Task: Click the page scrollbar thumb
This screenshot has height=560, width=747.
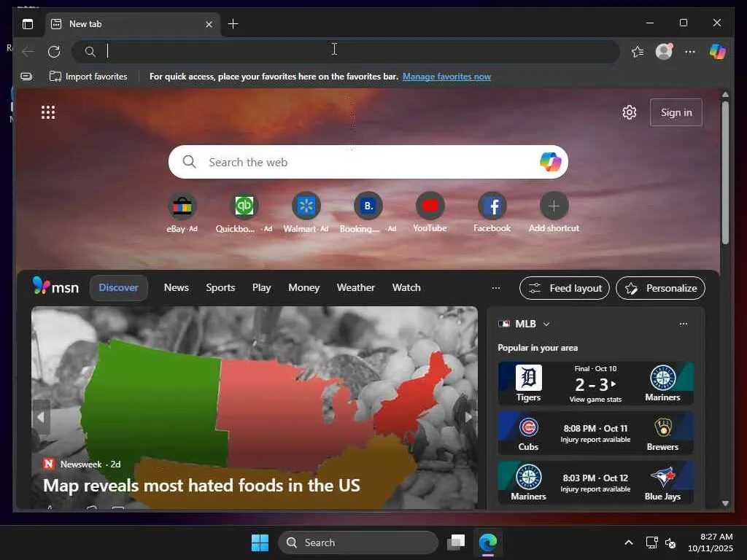Action: pos(725,172)
